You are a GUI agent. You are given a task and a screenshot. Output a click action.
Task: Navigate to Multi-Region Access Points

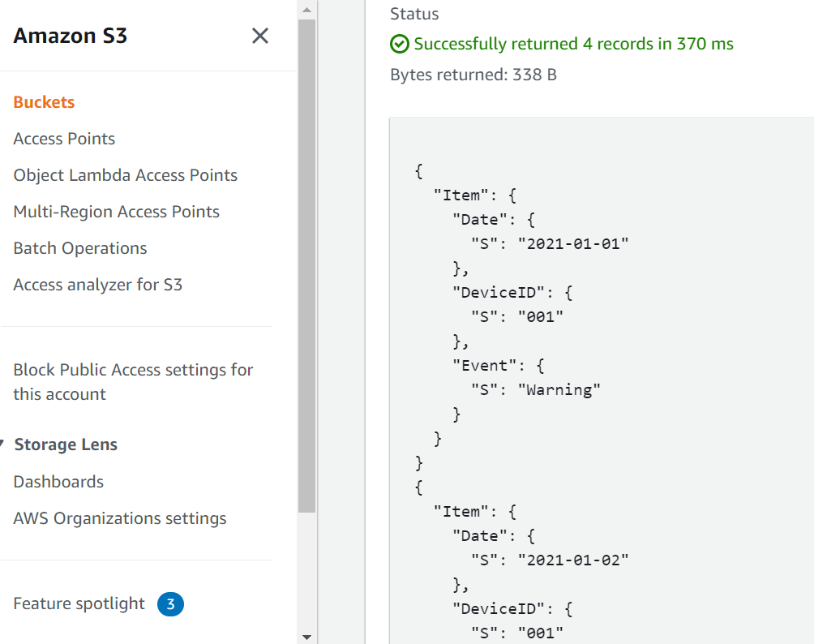click(117, 212)
